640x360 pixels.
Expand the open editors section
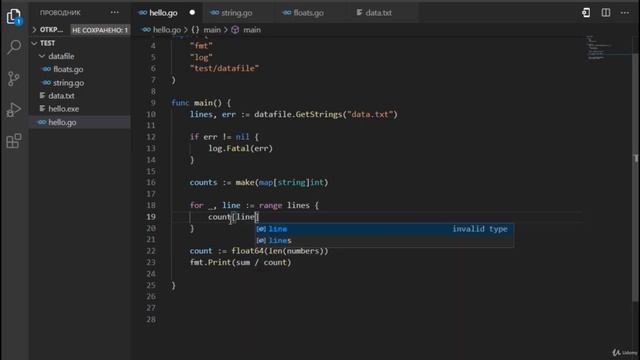pos(35,30)
